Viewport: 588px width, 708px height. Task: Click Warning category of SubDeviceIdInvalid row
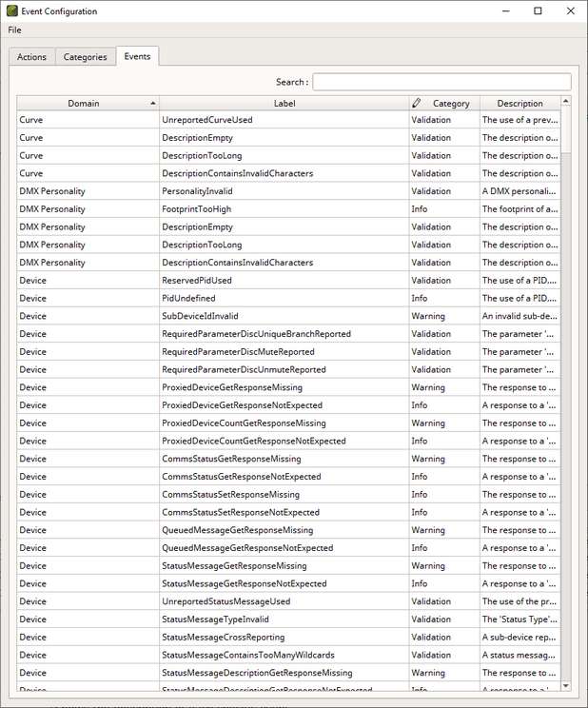point(444,316)
